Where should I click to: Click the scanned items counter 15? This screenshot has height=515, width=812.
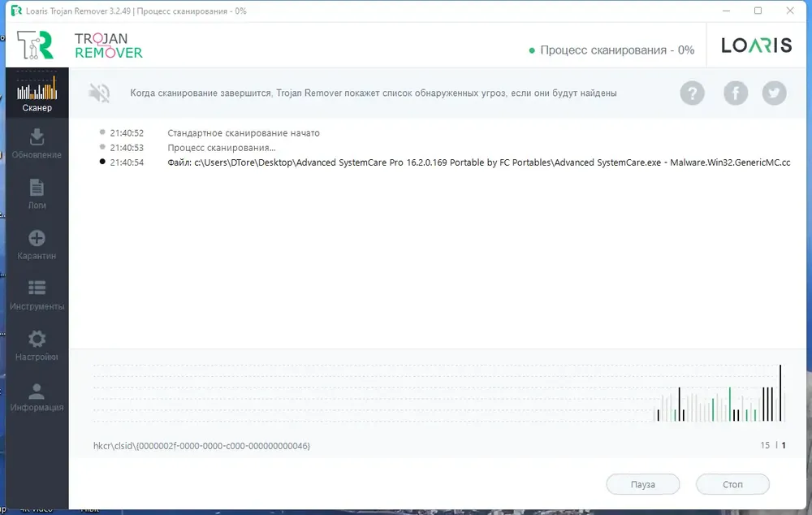point(765,446)
